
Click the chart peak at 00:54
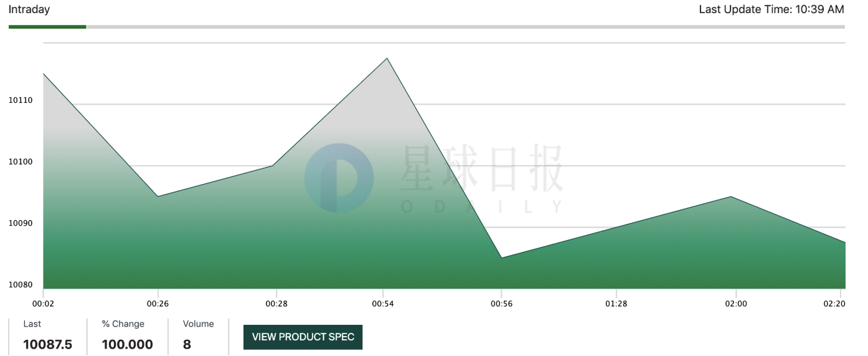(387, 59)
